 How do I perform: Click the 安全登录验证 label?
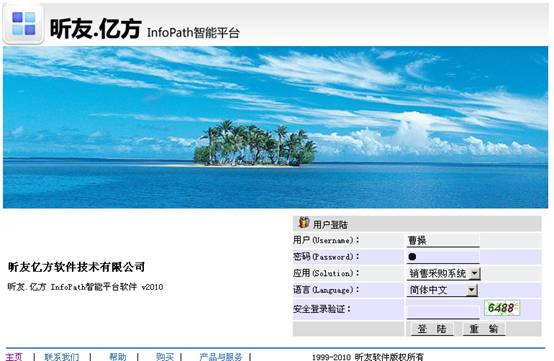tap(322, 309)
